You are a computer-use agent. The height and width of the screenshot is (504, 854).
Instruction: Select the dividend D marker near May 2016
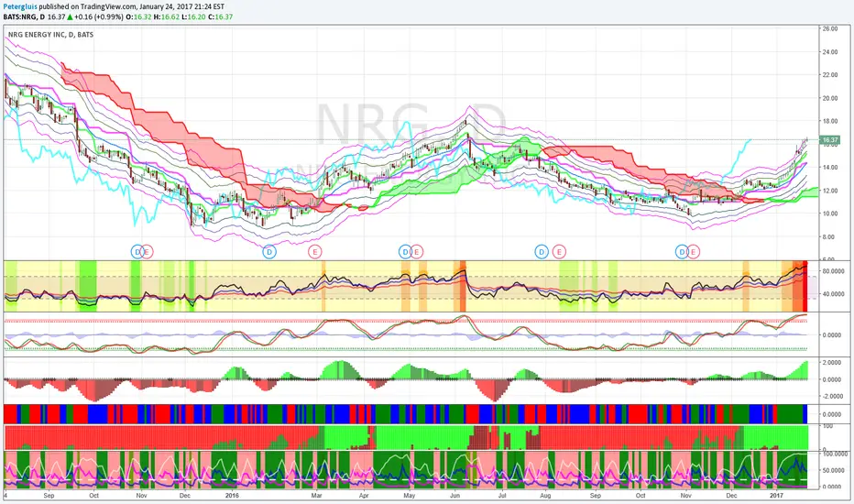click(x=405, y=252)
